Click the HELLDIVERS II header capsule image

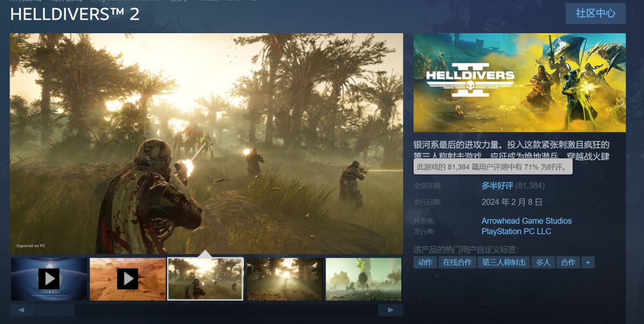click(x=520, y=83)
